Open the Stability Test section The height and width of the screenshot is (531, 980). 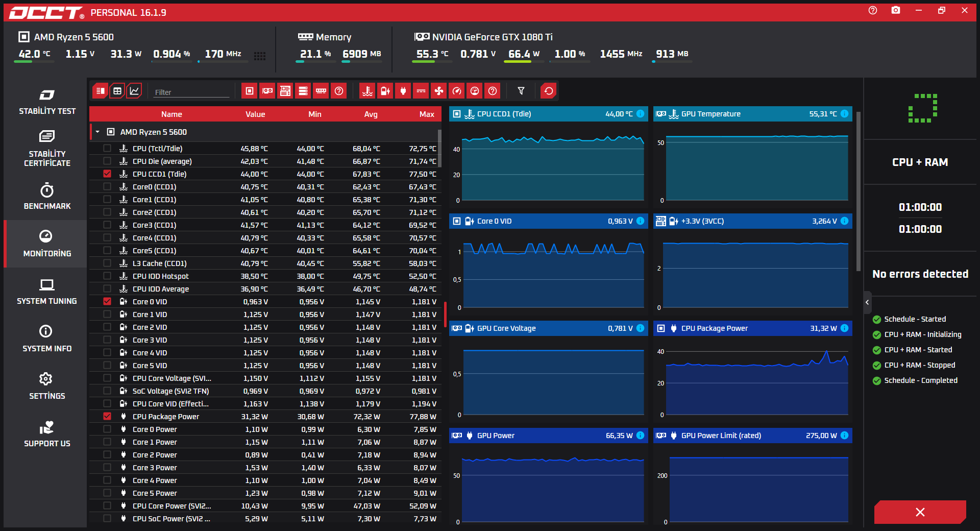click(47, 102)
